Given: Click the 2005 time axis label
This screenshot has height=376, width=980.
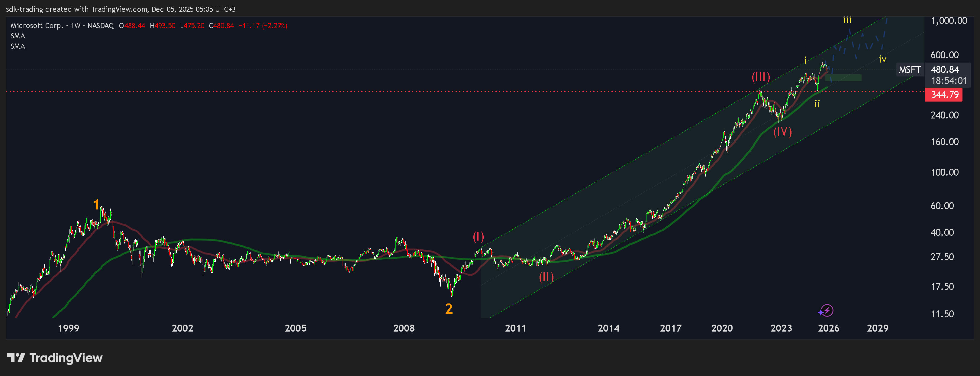Looking at the screenshot, I should pyautogui.click(x=295, y=328).
